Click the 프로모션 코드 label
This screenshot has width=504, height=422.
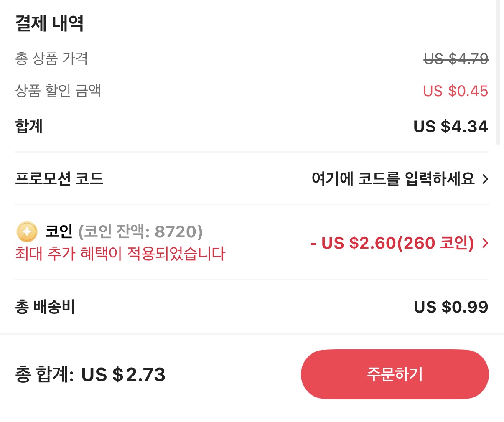pos(59,179)
